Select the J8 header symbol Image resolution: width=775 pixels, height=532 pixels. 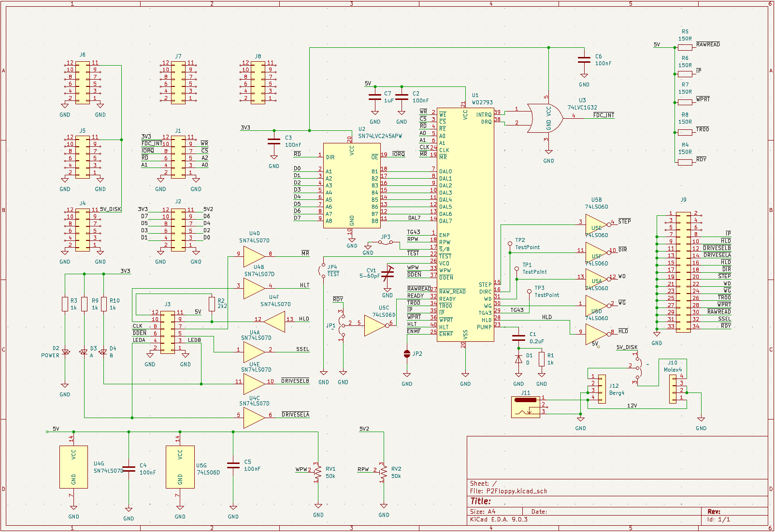click(x=258, y=83)
